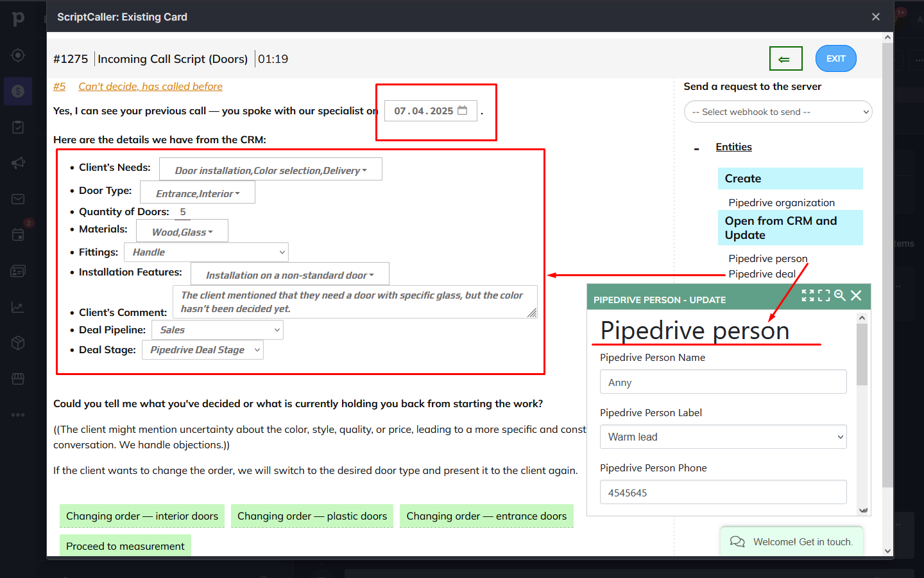The image size is (924, 578).
Task: Open Deals dollar icon in sidebar
Action: coord(18,91)
